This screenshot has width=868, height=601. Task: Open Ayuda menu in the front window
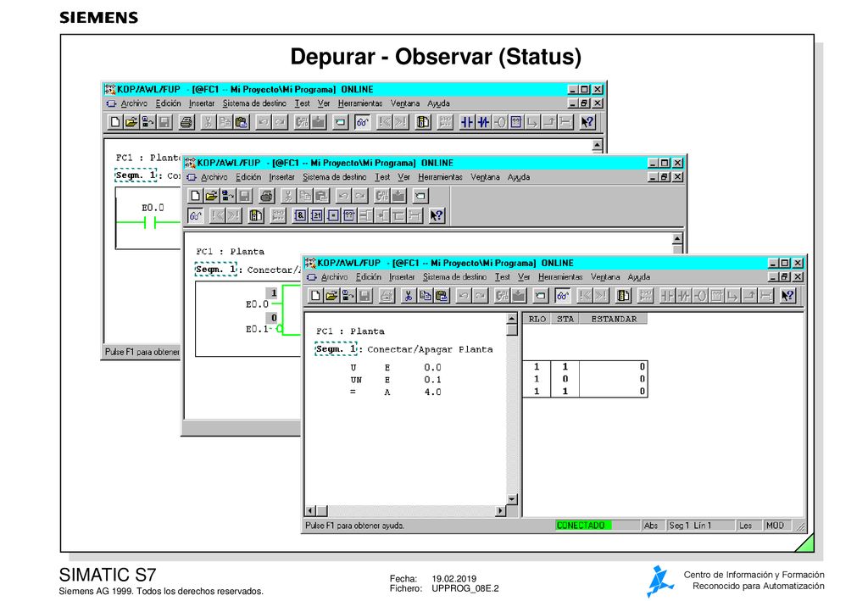(x=639, y=276)
